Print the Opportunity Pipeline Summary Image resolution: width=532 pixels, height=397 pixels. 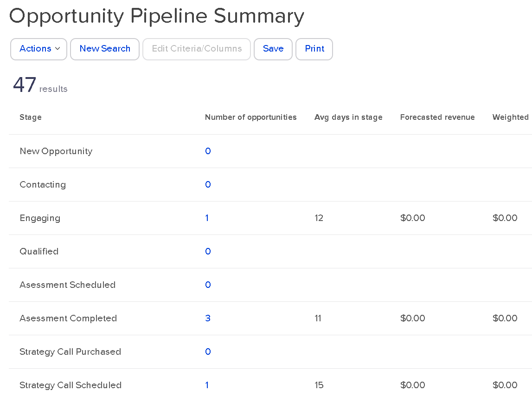click(x=314, y=49)
